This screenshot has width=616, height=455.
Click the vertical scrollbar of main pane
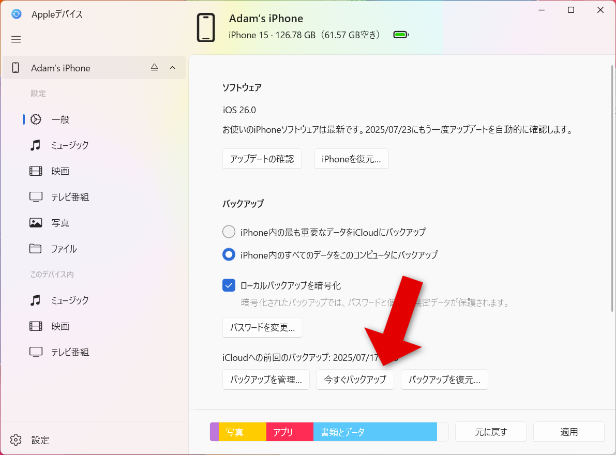click(x=612, y=189)
